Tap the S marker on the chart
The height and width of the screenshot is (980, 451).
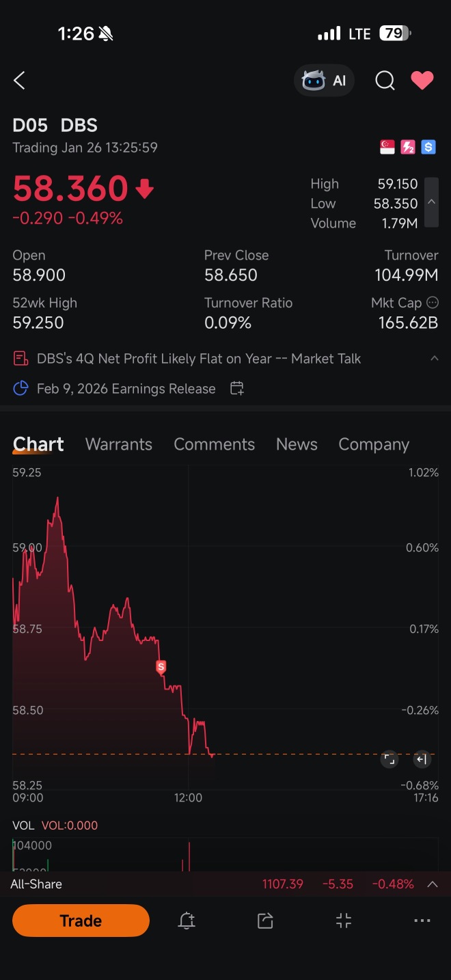coord(161,667)
